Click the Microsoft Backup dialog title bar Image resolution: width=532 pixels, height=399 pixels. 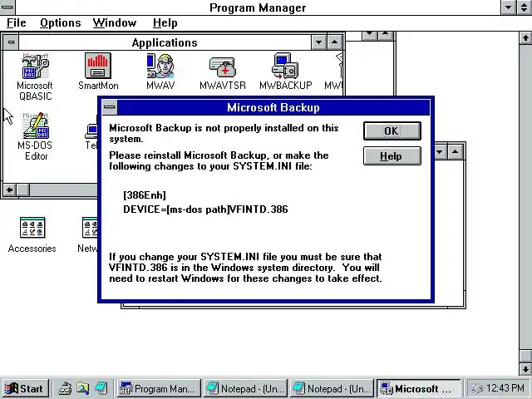273,107
